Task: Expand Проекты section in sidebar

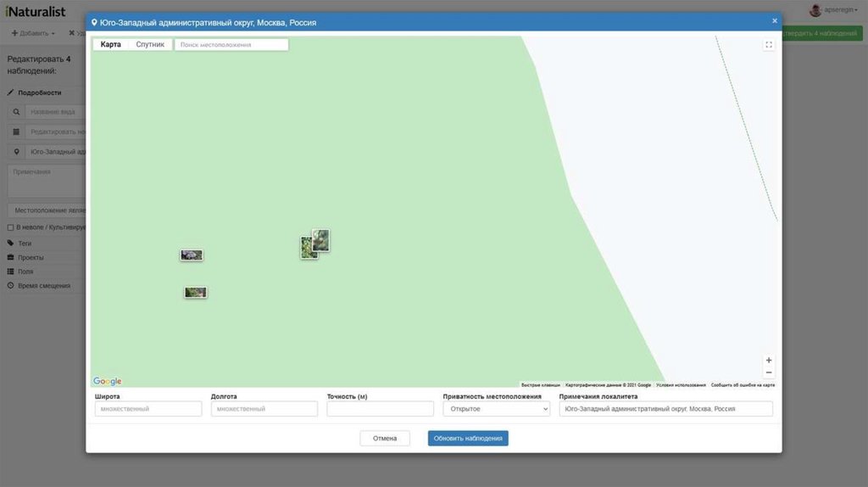Action: click(31, 258)
